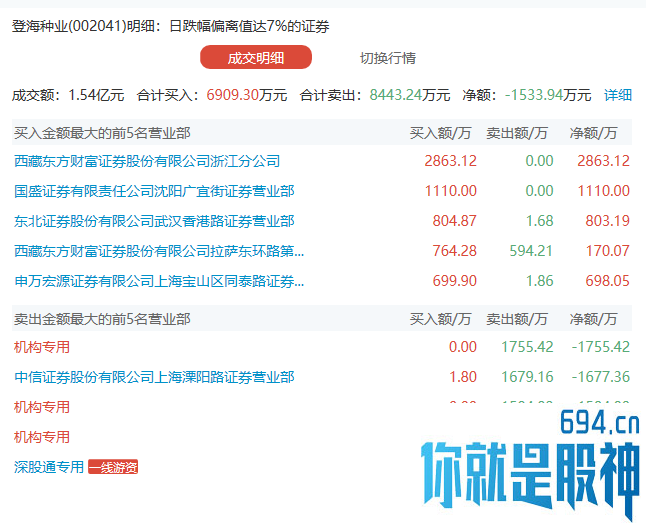The width and height of the screenshot is (646, 523).
Task: Click 买入额/万 column header in buy table
Action: pyautogui.click(x=440, y=133)
